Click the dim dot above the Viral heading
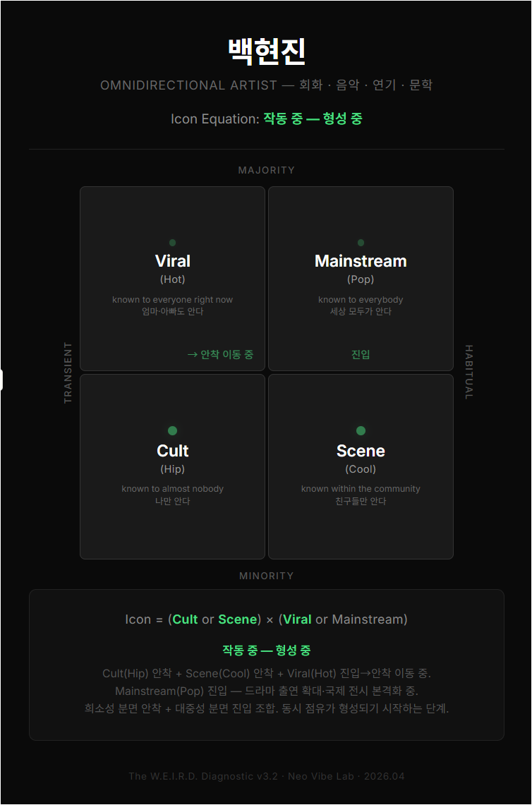The height and width of the screenshot is (805, 532). (x=173, y=243)
